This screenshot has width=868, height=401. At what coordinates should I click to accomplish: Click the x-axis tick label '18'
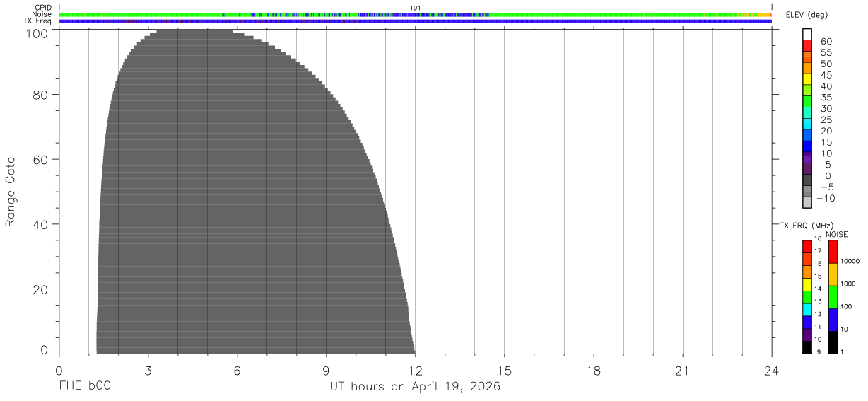[594, 371]
